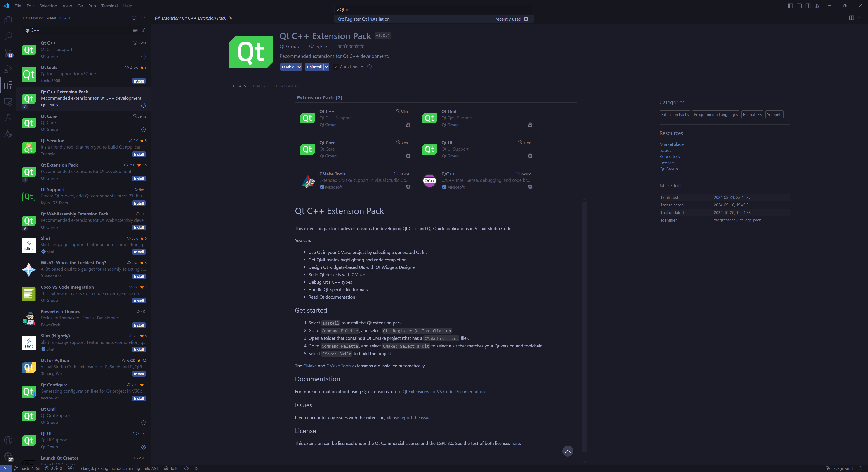
Task: Open the Search view in activity bar
Action: tap(8, 36)
